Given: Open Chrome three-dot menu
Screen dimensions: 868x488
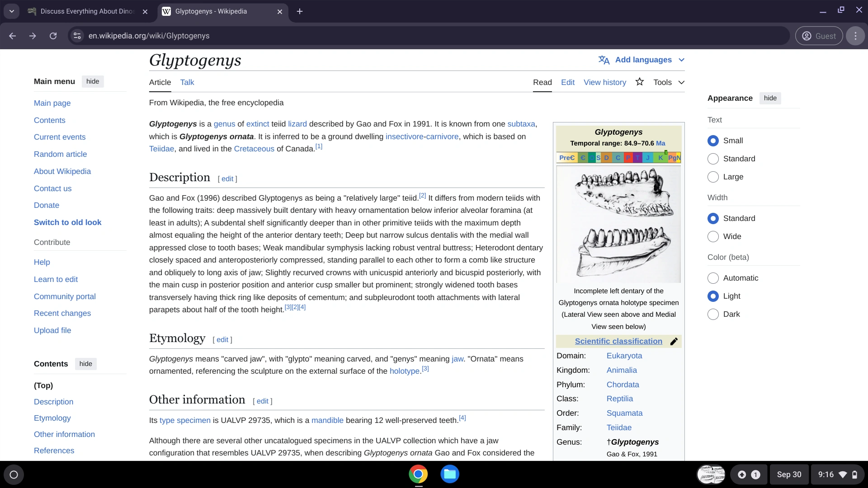Looking at the screenshot, I should (x=855, y=36).
